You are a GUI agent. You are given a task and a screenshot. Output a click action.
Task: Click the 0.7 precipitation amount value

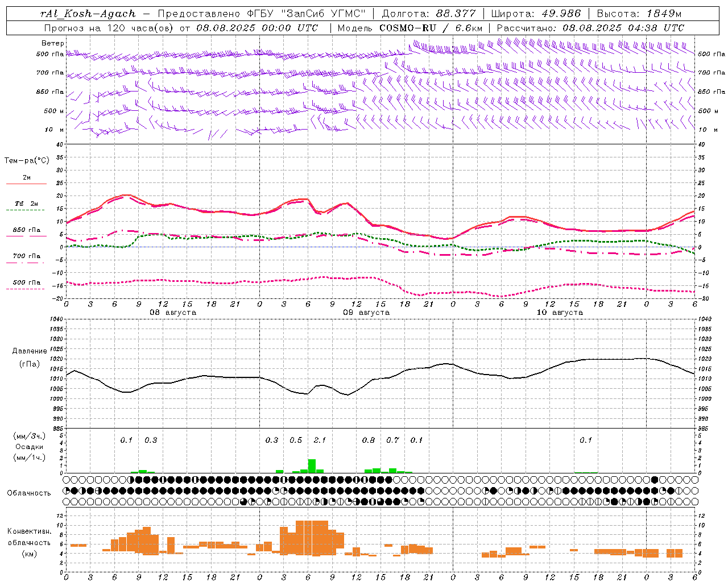pos(392,440)
